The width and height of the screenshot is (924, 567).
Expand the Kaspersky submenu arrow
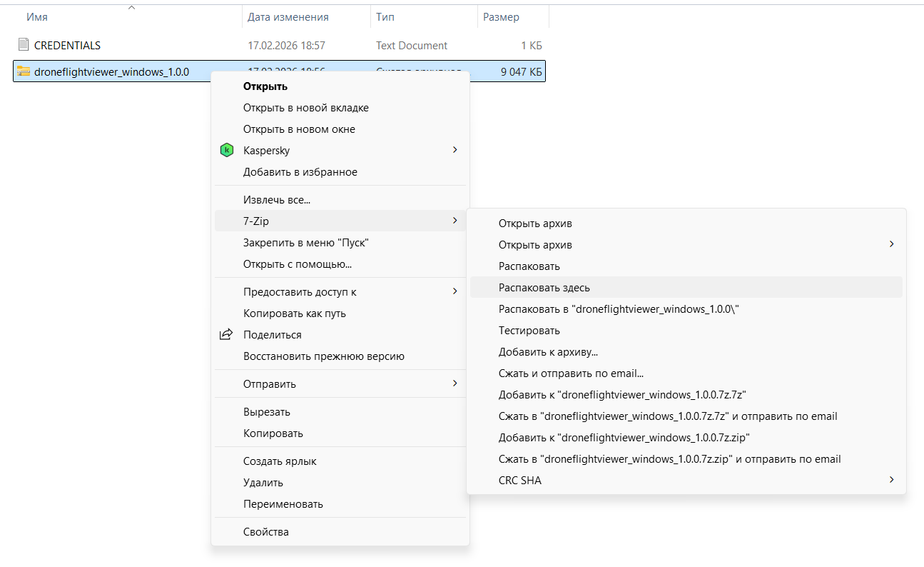point(455,150)
